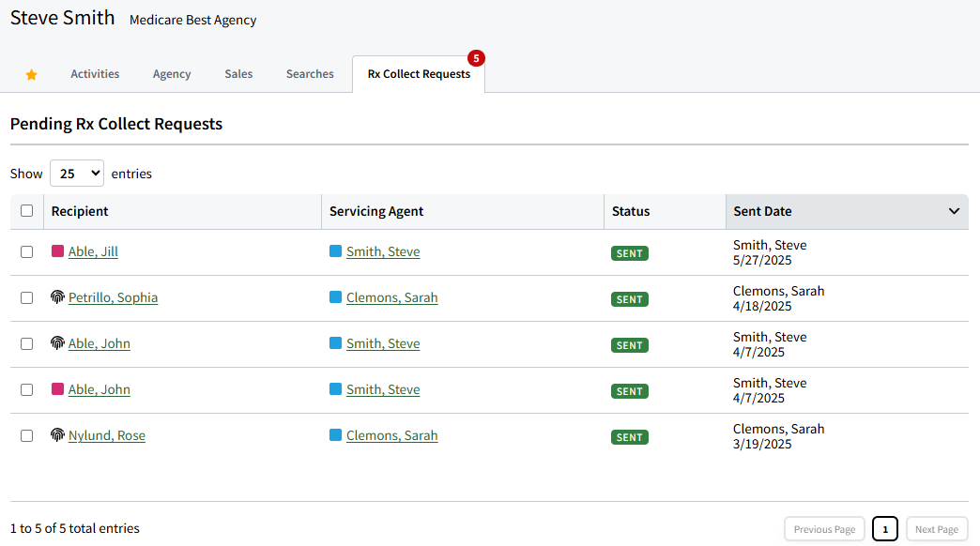
Task: Click fingerprint icon beside Petrillo, Sophia
Action: coord(57,296)
